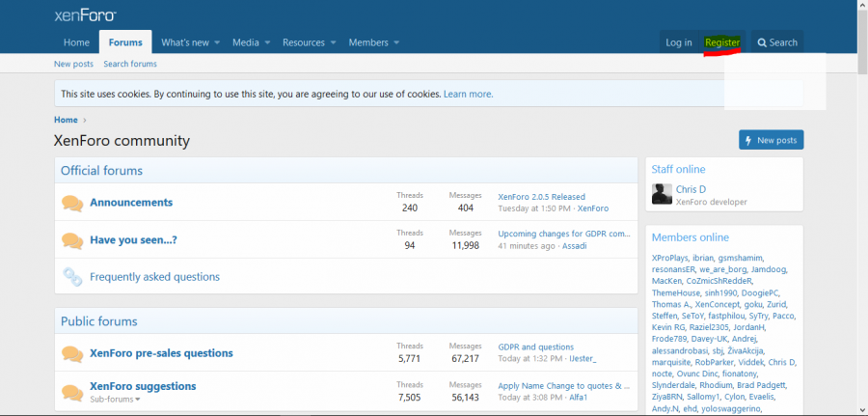Click the IJester_ user link

point(583,358)
